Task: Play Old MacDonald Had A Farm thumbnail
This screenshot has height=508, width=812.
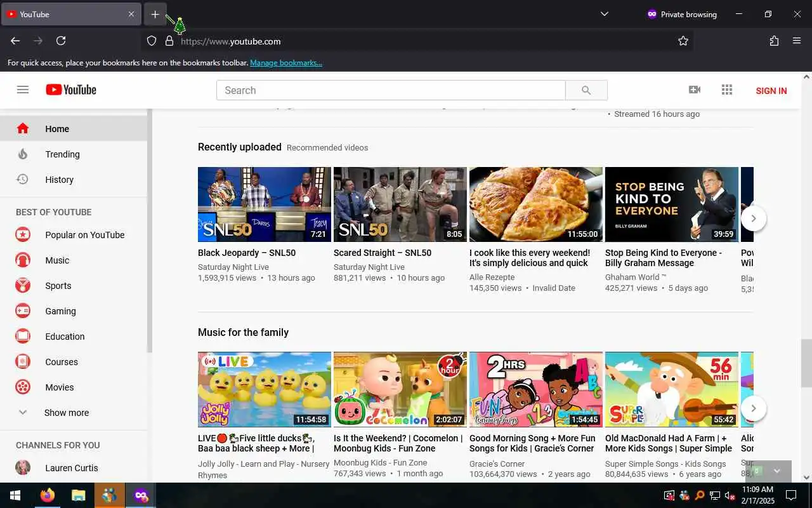Action: [x=672, y=389]
